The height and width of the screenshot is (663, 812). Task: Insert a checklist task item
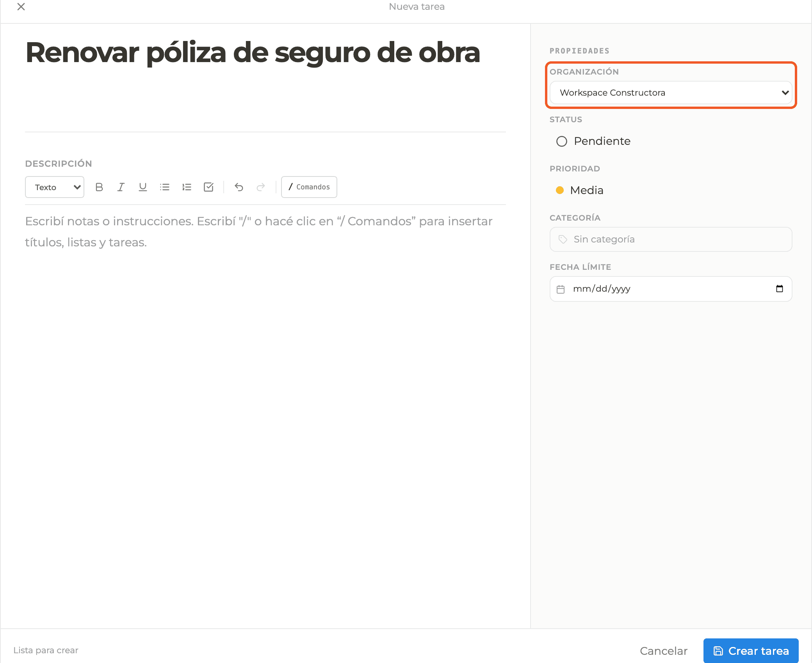(208, 187)
